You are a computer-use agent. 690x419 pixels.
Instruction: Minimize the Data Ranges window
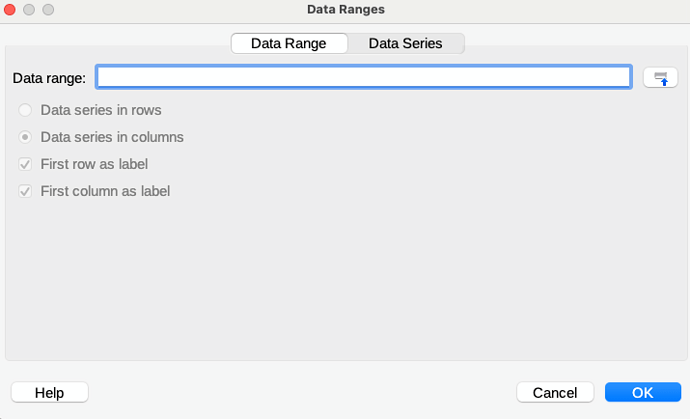pos(29,9)
